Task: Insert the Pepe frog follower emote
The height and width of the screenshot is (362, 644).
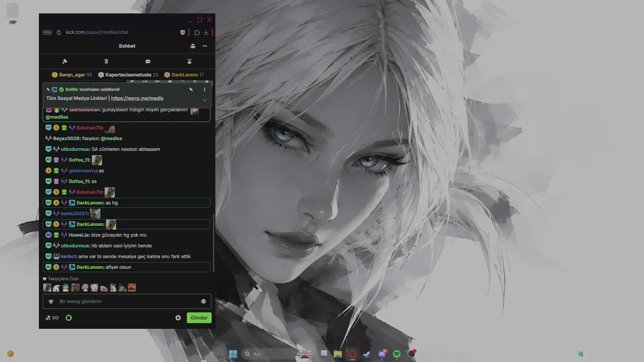Action: tap(122, 288)
